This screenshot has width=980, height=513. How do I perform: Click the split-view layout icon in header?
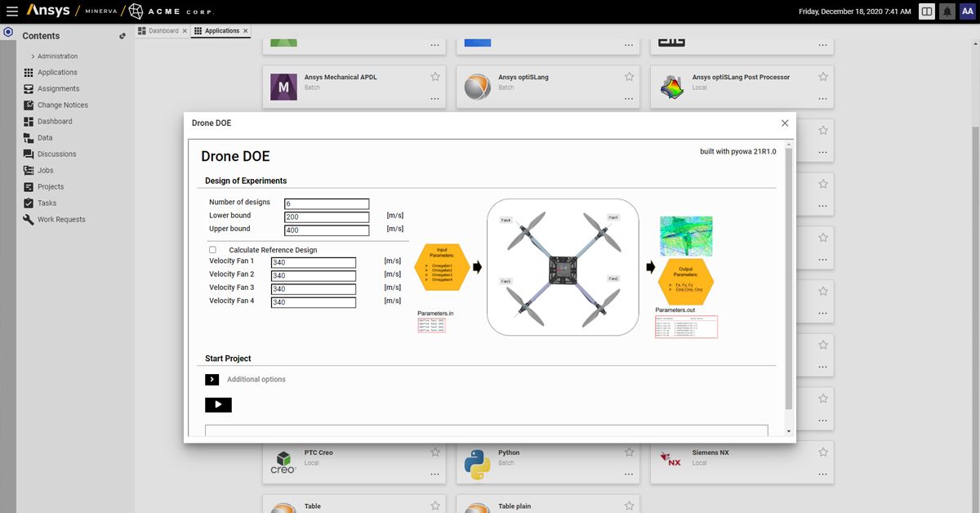(x=927, y=11)
